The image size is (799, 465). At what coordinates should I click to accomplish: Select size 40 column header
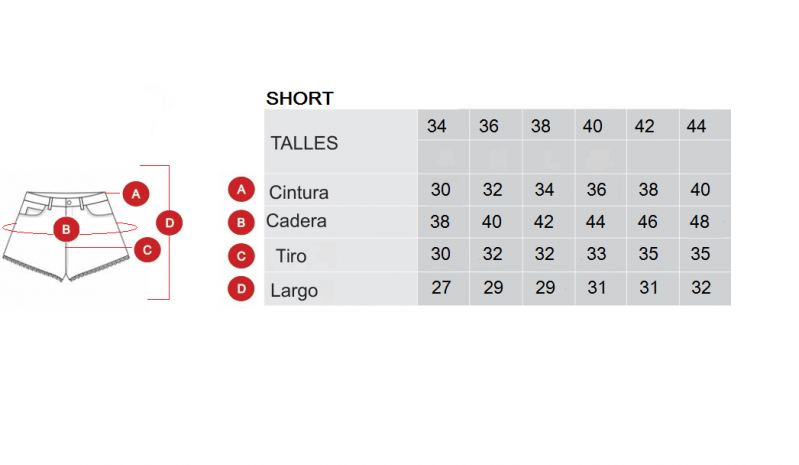593,126
